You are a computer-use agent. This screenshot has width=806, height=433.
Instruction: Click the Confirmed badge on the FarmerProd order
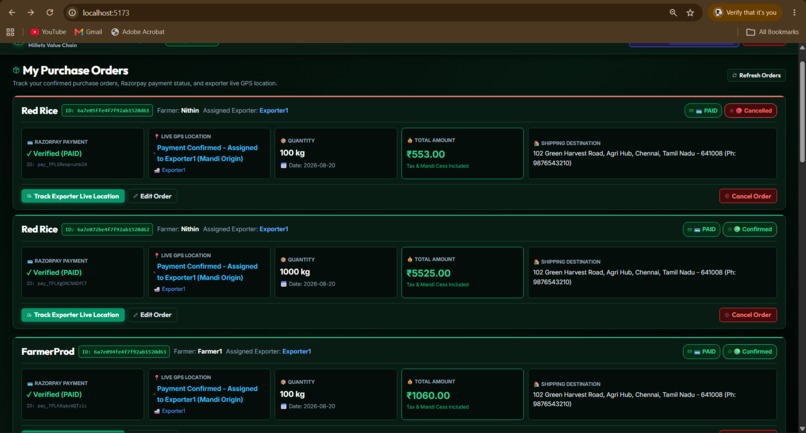pos(750,352)
